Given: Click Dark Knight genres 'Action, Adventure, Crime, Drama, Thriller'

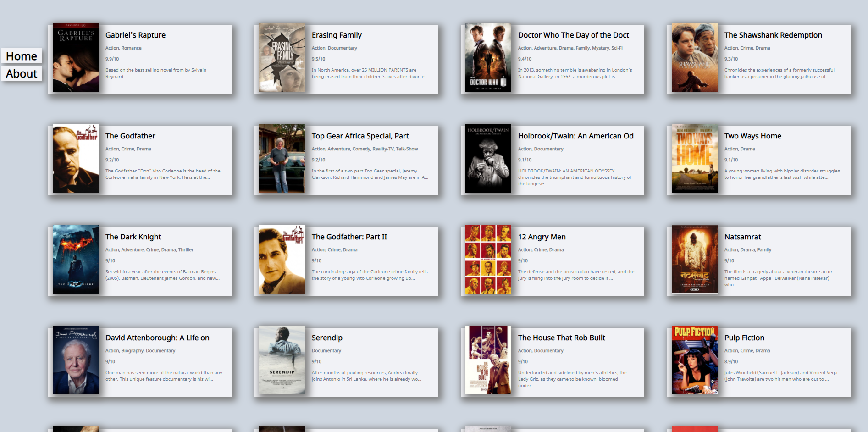Looking at the screenshot, I should coord(149,250).
